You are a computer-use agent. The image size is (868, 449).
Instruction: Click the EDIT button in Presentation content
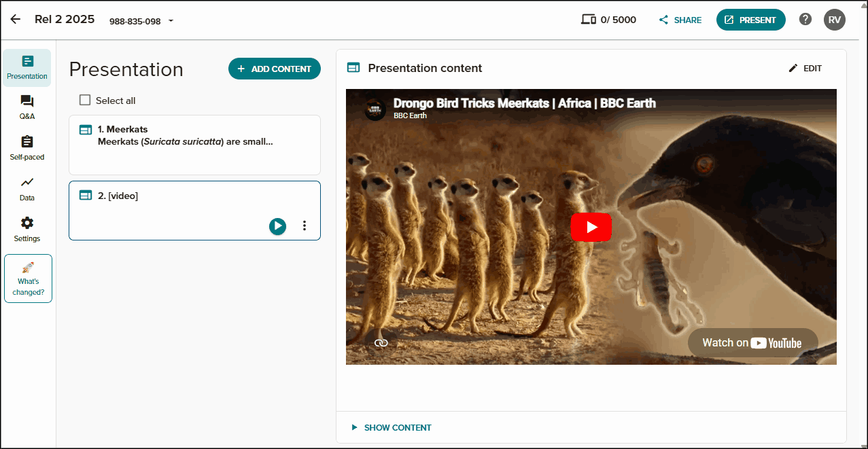pos(805,69)
